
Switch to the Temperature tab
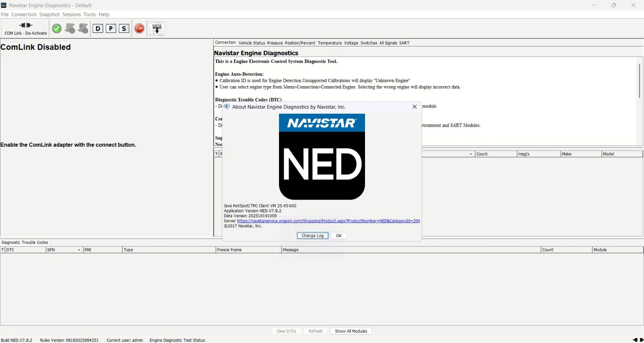pos(330,43)
